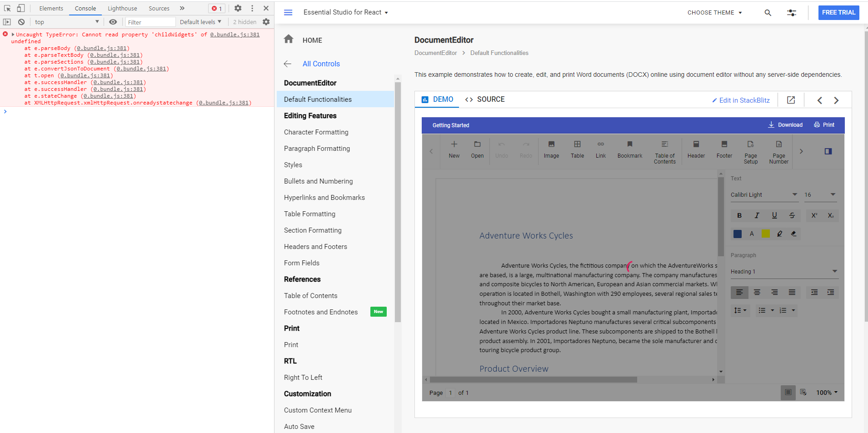The height and width of the screenshot is (433, 868).
Task: Open the hamburger menu beside Essential Studio
Action: click(288, 13)
